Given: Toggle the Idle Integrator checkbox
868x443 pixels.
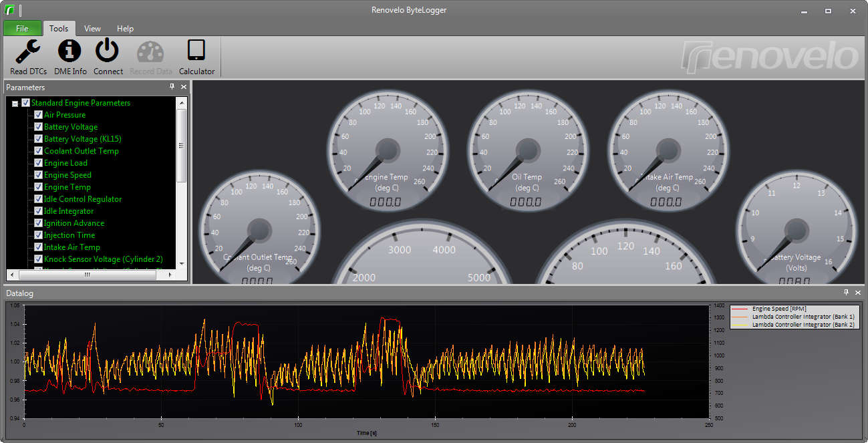Looking at the screenshot, I should [38, 211].
